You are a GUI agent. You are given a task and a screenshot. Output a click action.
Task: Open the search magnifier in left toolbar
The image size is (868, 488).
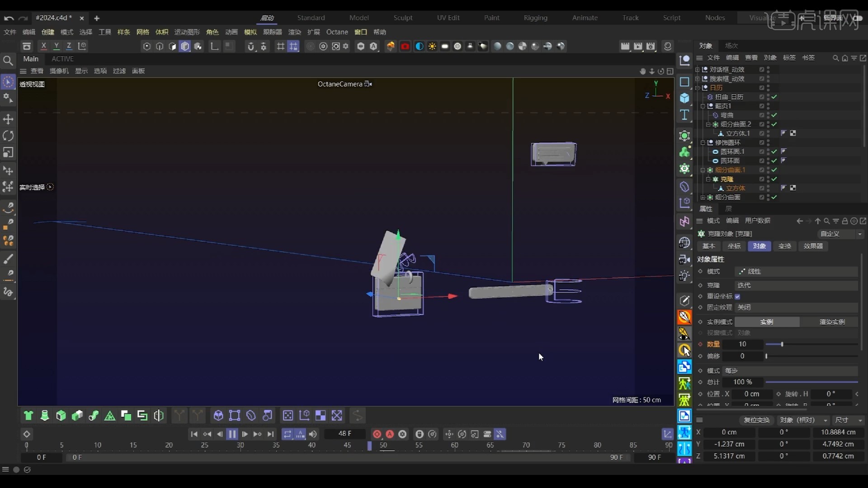[8, 60]
